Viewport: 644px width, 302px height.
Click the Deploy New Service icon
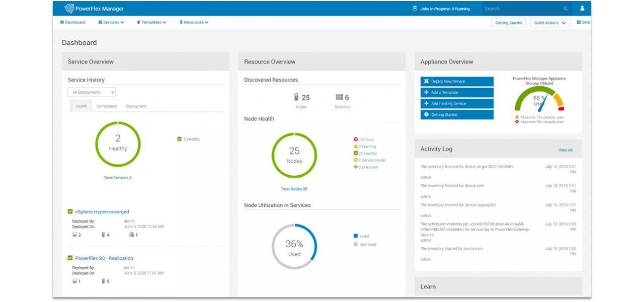click(426, 82)
